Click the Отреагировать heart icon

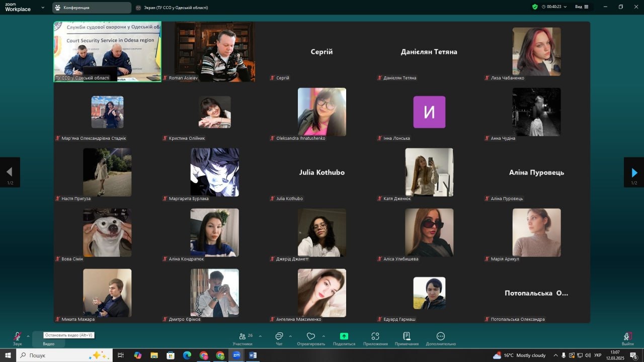[x=311, y=336]
